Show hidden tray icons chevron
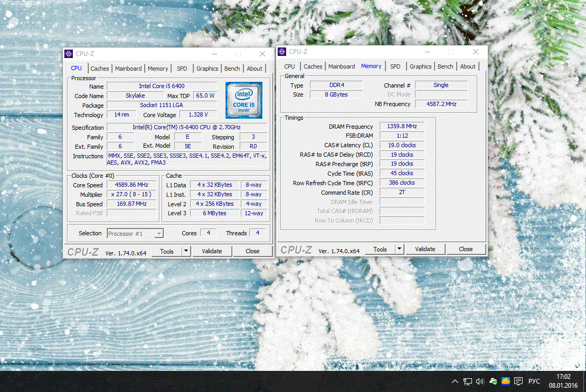Screen dimensions: 586x392 [455, 381]
